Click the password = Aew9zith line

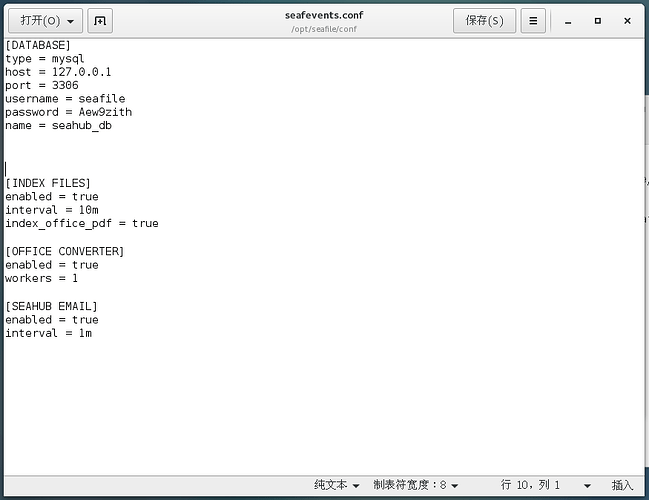pyautogui.click(x=68, y=112)
